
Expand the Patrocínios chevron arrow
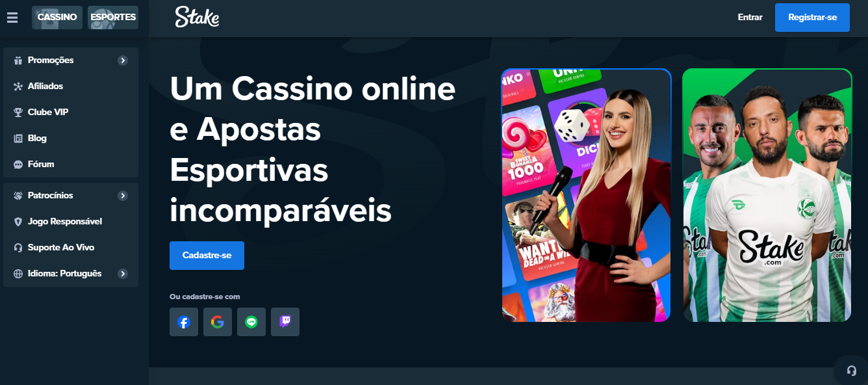(x=123, y=196)
